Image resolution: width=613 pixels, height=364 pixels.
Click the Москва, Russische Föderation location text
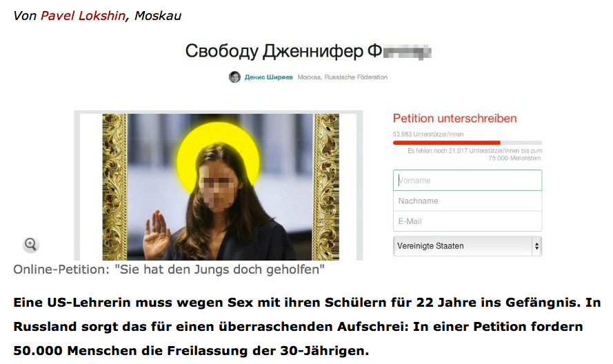(343, 77)
